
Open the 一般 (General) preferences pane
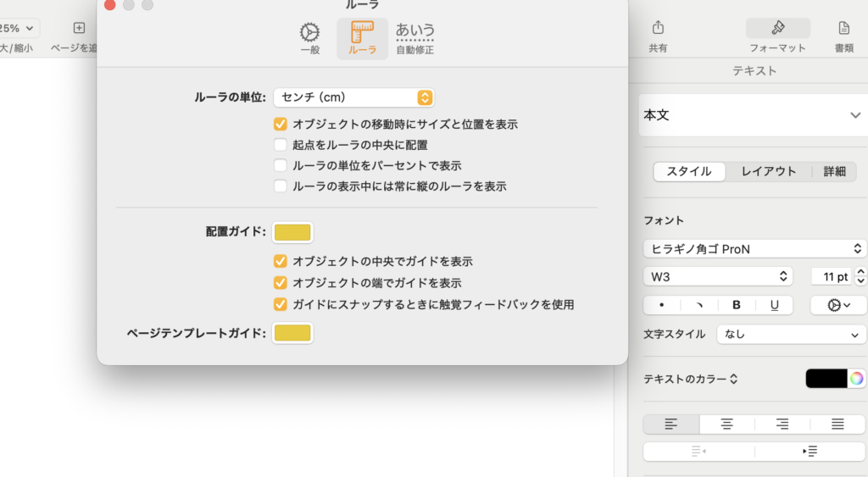coord(310,38)
